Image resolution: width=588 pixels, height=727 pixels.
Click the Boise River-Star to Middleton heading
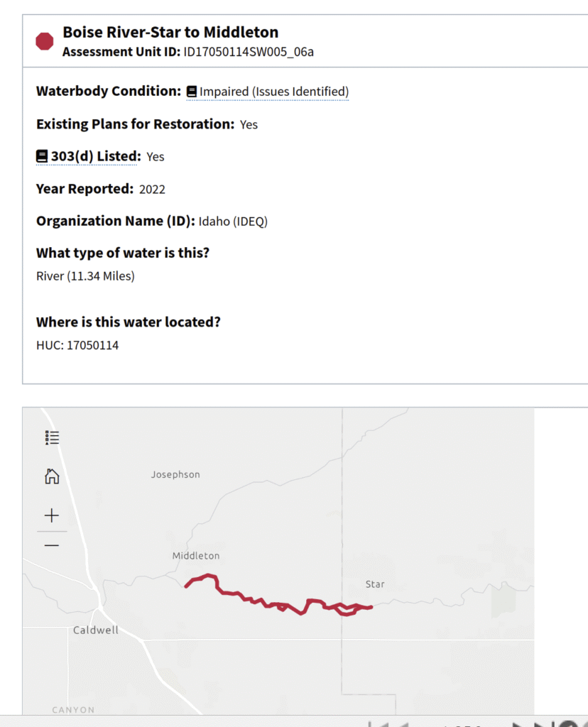click(x=170, y=32)
